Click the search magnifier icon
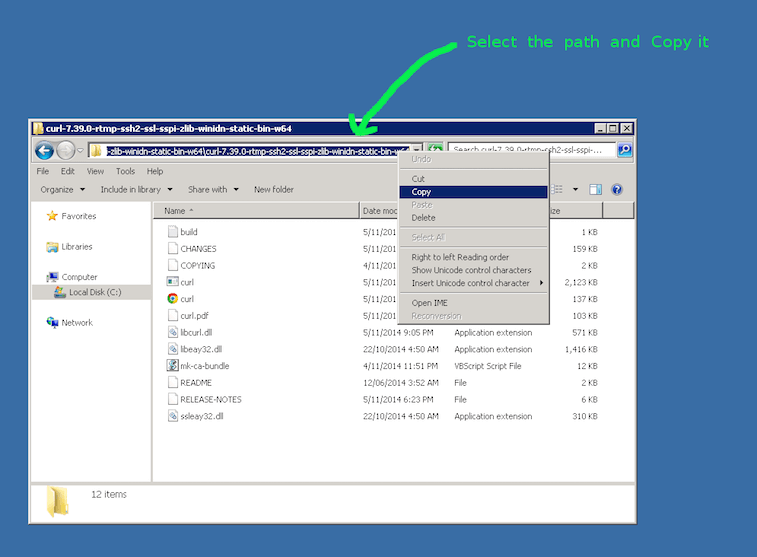The image size is (757, 557). tap(624, 150)
